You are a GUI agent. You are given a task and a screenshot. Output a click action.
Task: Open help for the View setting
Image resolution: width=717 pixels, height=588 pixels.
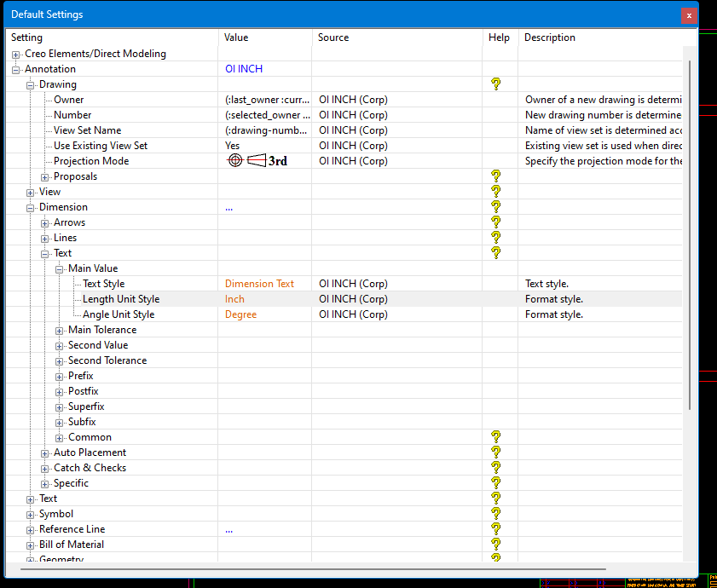click(496, 191)
